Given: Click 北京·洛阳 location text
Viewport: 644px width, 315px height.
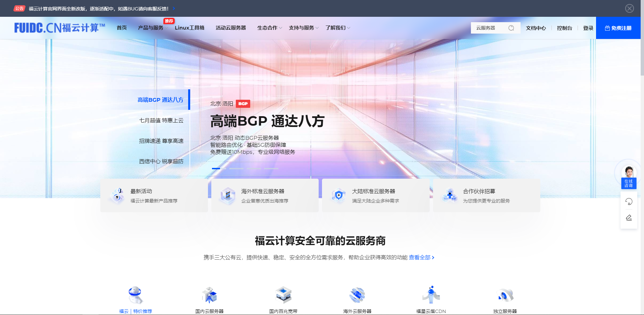Looking at the screenshot, I should tap(221, 104).
